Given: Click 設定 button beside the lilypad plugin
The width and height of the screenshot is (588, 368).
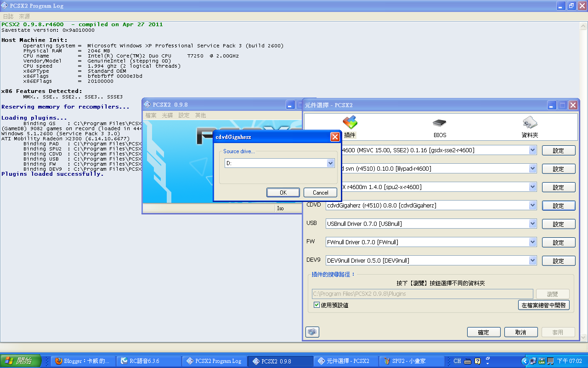Looking at the screenshot, I should click(559, 169).
